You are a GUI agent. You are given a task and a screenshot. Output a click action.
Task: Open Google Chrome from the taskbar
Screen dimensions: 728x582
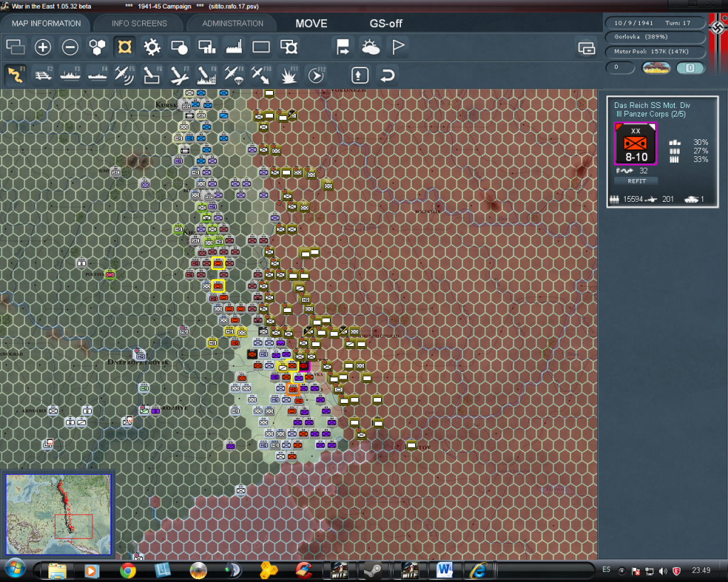[128, 571]
